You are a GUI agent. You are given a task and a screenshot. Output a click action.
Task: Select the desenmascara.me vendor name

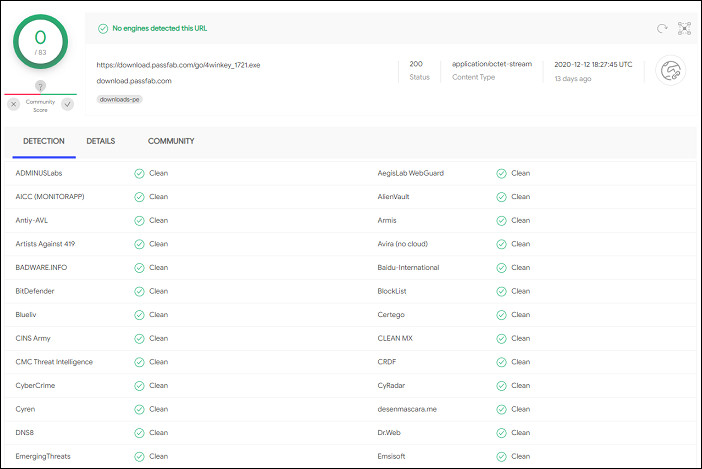pos(407,409)
